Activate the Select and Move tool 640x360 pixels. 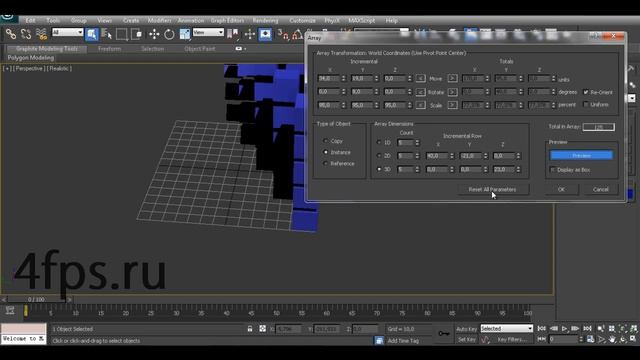[154, 34]
